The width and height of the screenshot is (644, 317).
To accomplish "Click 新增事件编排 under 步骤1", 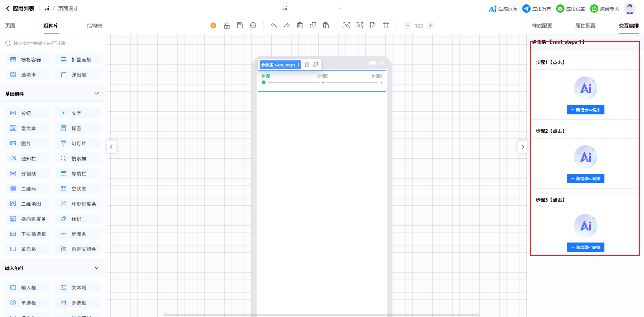I will pos(585,110).
